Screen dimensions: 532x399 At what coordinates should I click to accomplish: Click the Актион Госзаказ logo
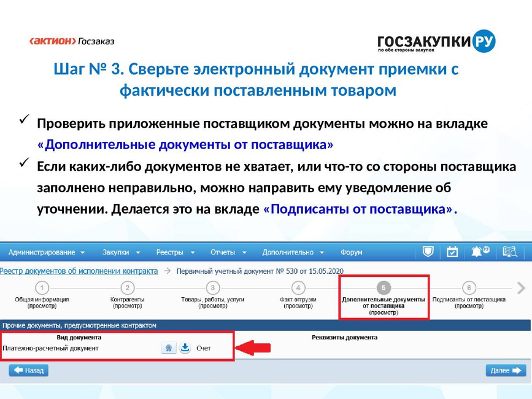pos(72,41)
